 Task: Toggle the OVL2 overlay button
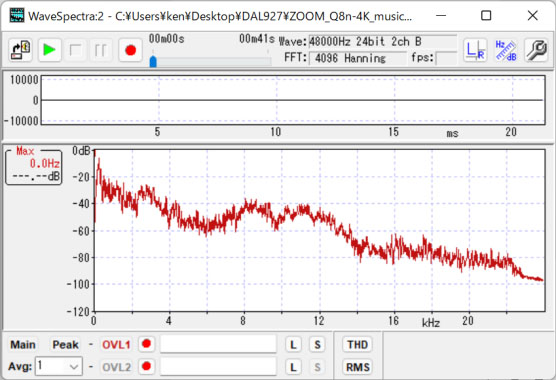click(x=116, y=367)
